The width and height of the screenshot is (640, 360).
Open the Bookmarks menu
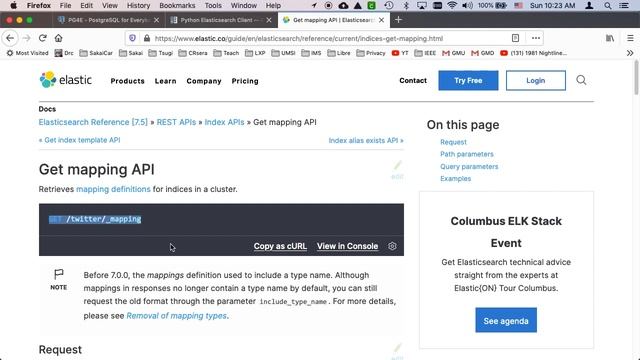pos(177,5)
